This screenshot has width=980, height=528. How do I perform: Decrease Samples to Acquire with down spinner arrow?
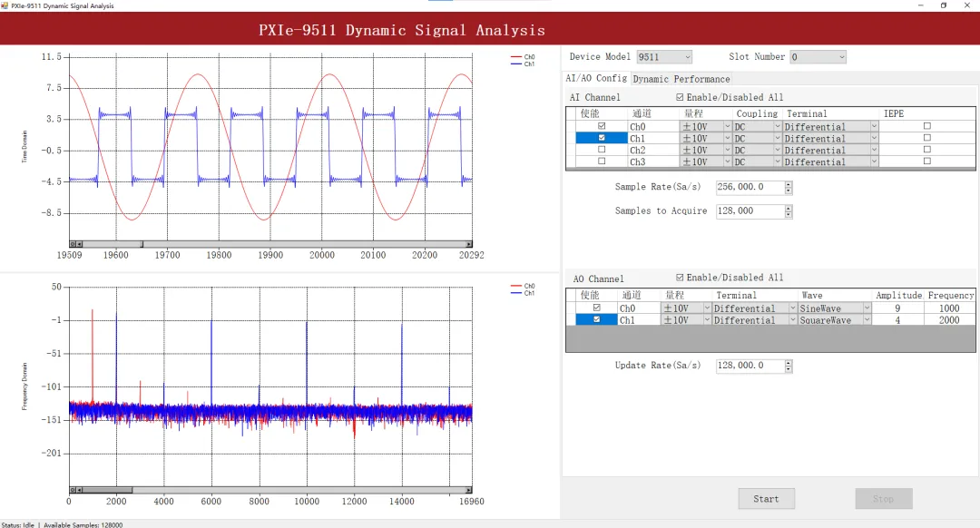[789, 214]
